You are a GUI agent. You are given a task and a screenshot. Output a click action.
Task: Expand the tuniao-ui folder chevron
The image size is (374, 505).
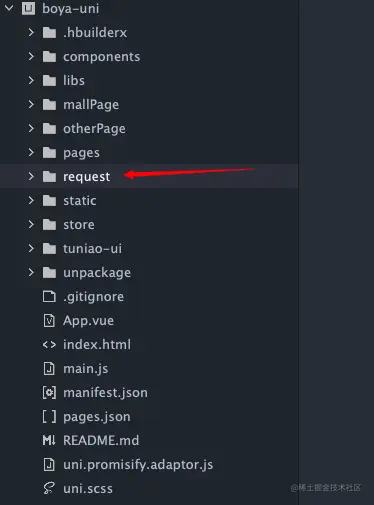pyautogui.click(x=31, y=248)
